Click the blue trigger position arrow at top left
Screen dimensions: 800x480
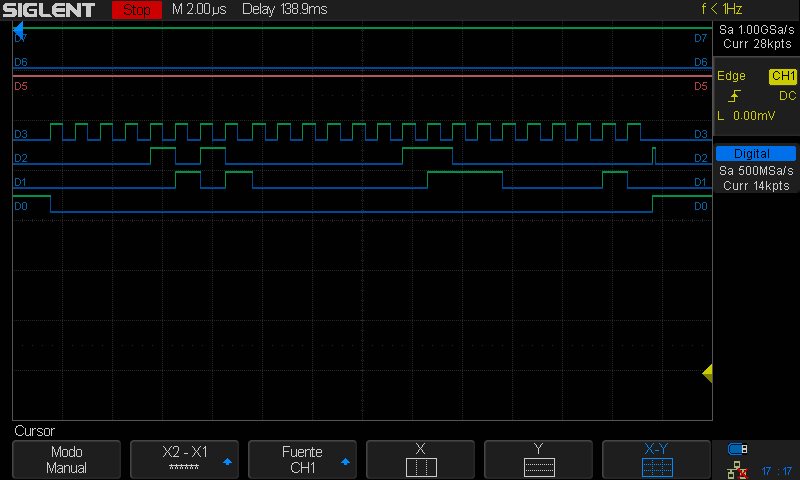[x=18, y=30]
